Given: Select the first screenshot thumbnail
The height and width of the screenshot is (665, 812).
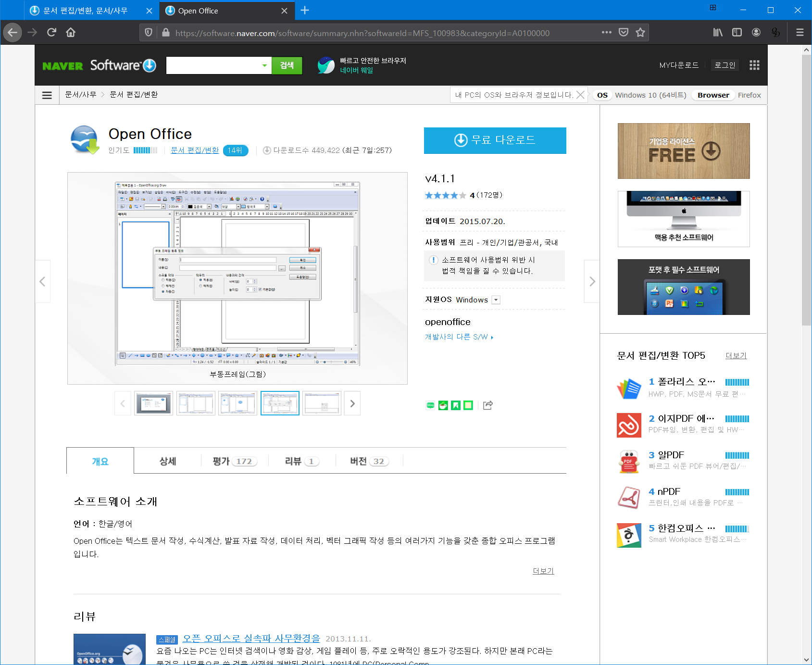Looking at the screenshot, I should (153, 403).
